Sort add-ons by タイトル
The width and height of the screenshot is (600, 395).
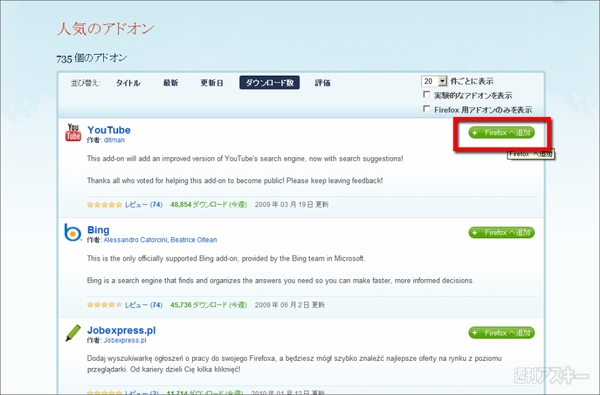click(128, 83)
